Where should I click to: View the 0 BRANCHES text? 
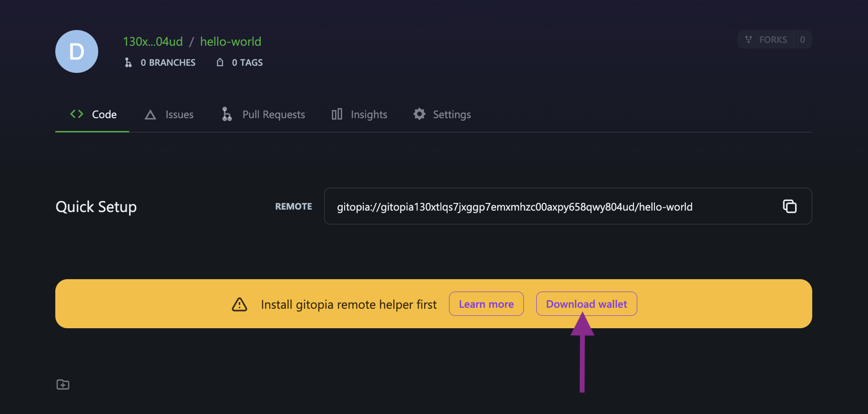tap(168, 62)
